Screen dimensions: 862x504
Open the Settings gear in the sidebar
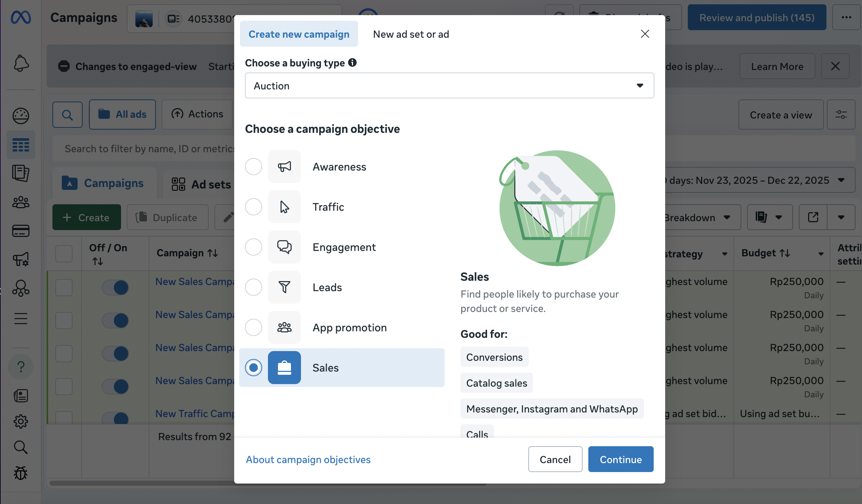click(21, 421)
